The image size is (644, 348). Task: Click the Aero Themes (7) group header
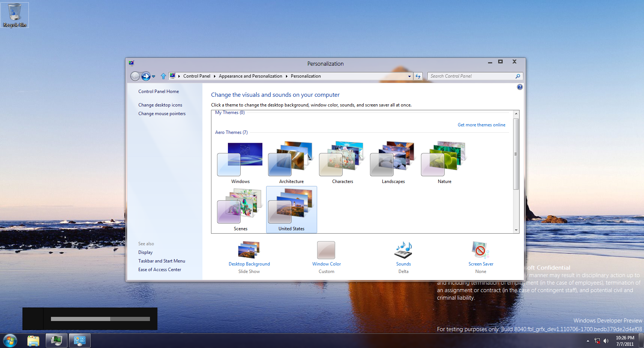point(231,132)
